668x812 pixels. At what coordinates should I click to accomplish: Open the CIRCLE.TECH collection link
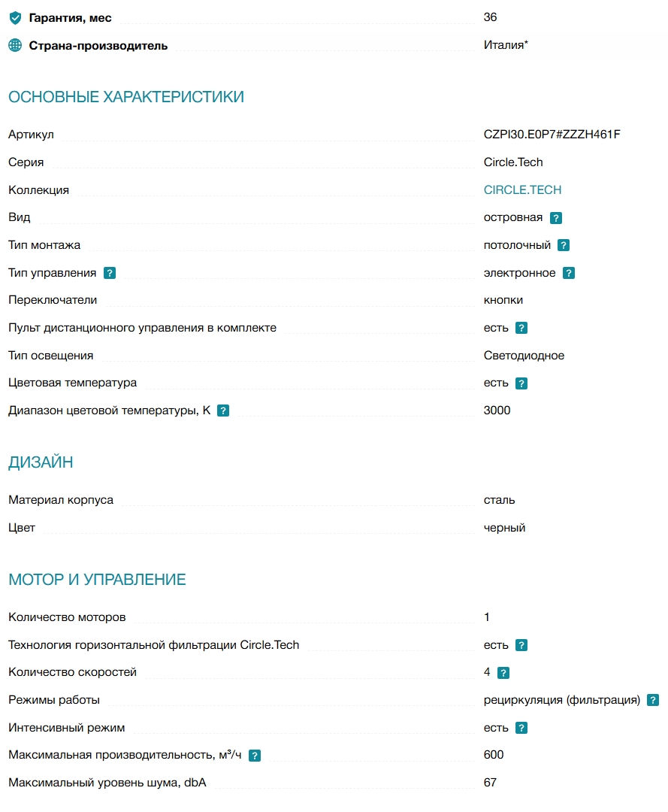[522, 190]
